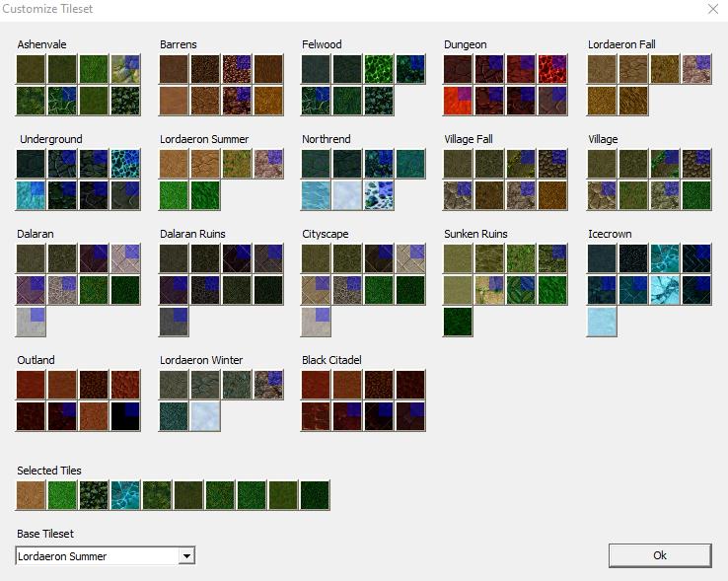Close the Customize Tileset dialog
Screen dimensions: 728x581
(713, 9)
